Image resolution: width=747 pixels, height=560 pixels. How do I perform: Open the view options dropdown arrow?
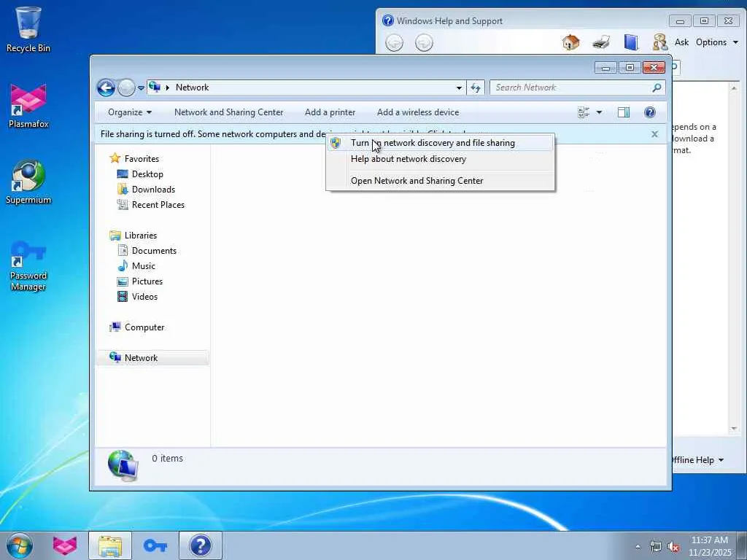[600, 112]
